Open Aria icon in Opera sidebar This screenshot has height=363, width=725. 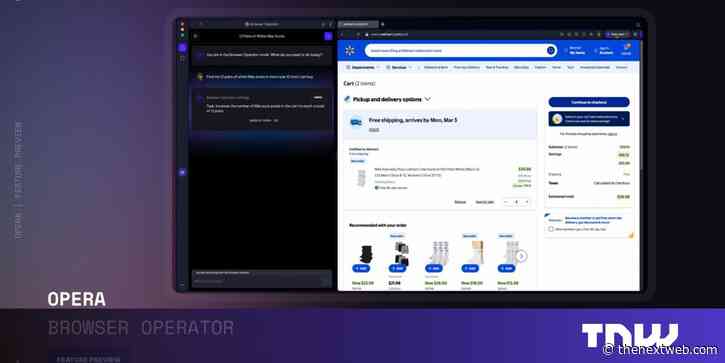[x=183, y=48]
